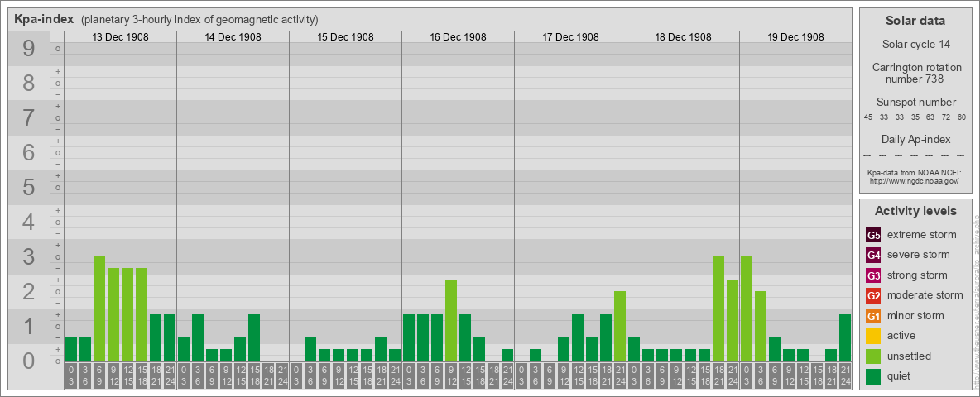Click the 17 Dec 1908 date header
This screenshot has height=397, width=980.
570,37
